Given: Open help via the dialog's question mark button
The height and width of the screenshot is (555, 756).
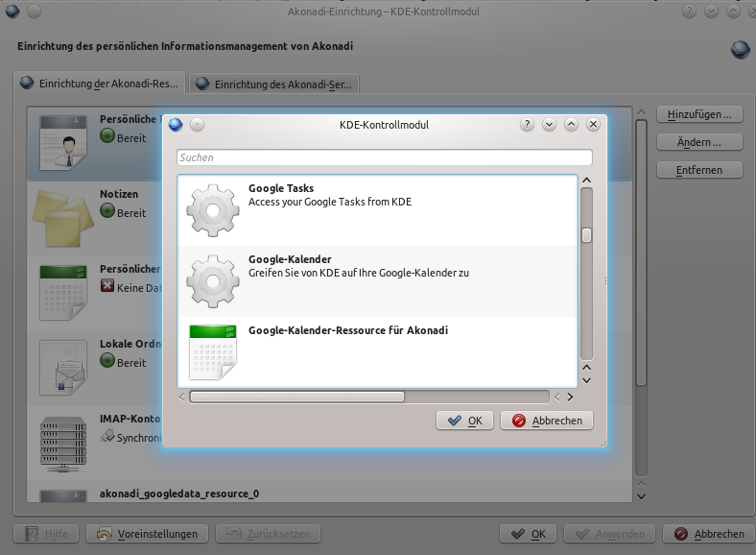Looking at the screenshot, I should pos(527,125).
